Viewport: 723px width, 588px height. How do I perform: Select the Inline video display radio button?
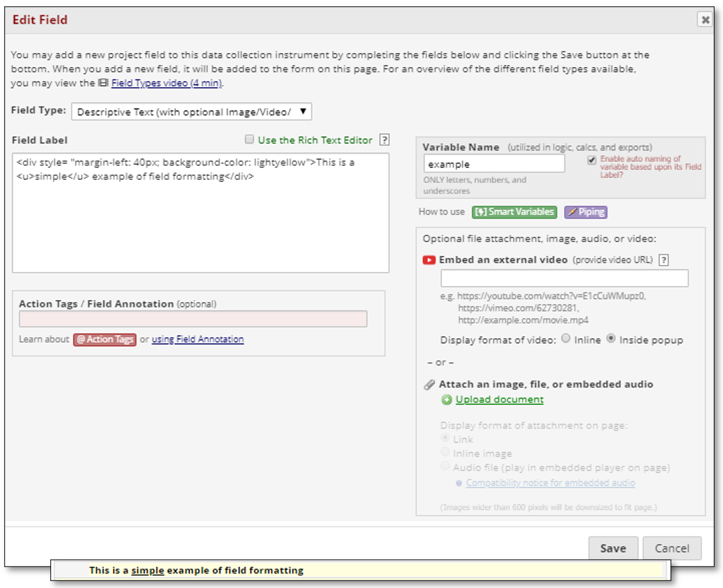(566, 339)
